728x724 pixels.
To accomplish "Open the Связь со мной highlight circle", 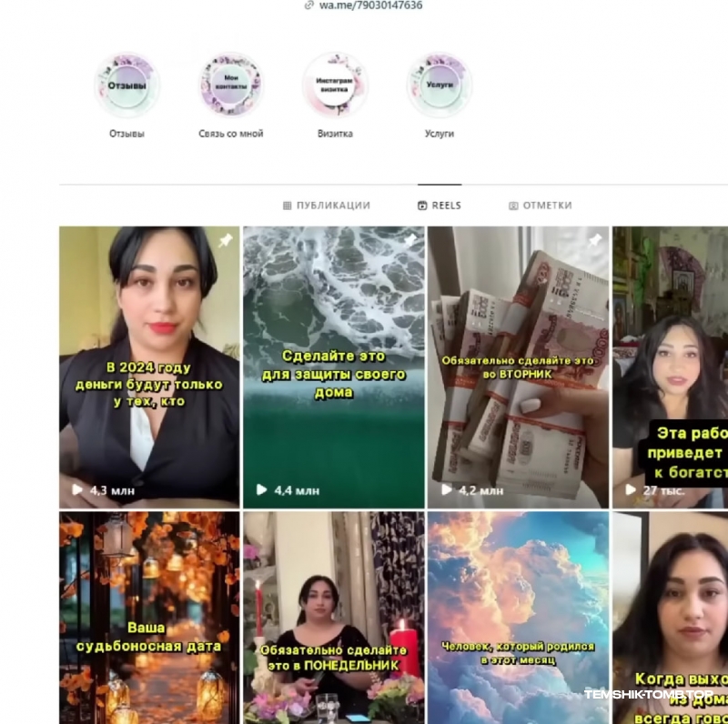I will click(x=231, y=85).
